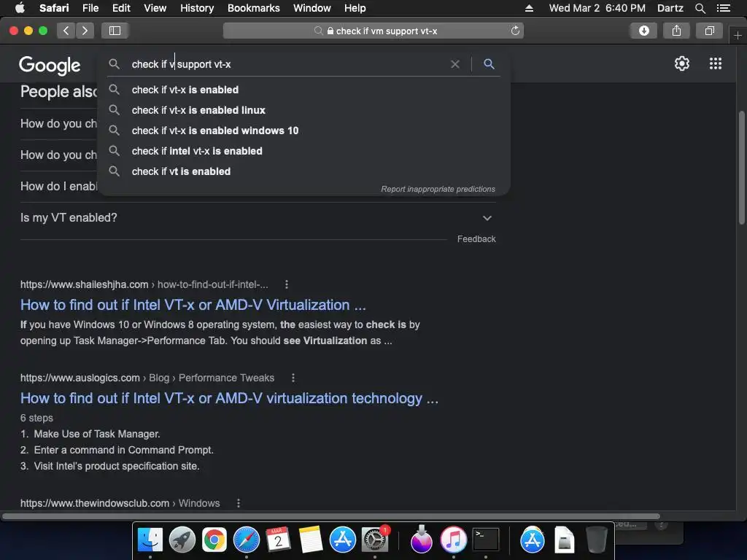Screen dimensions: 747x560
Task: Pick suggestion 'check if intel vt-x is enabled'
Action: click(x=303, y=151)
